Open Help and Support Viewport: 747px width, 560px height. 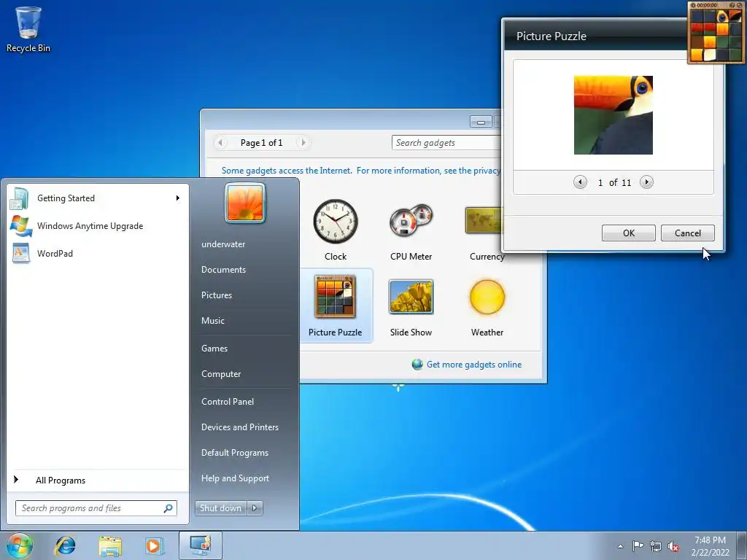point(236,478)
